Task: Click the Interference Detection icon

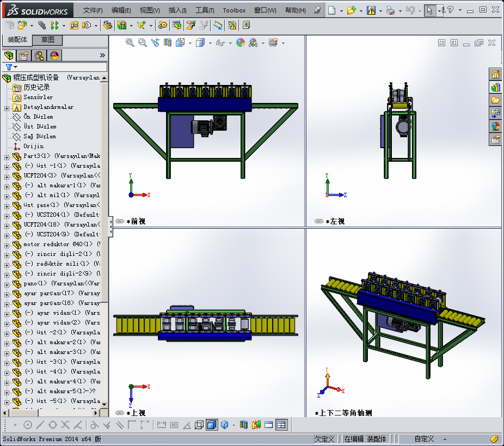Action: coord(232,25)
